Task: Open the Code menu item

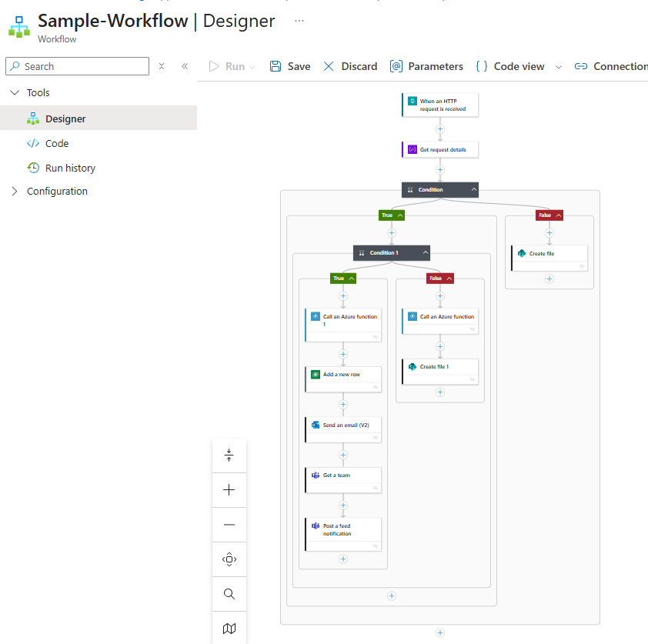Action: pyautogui.click(x=56, y=143)
